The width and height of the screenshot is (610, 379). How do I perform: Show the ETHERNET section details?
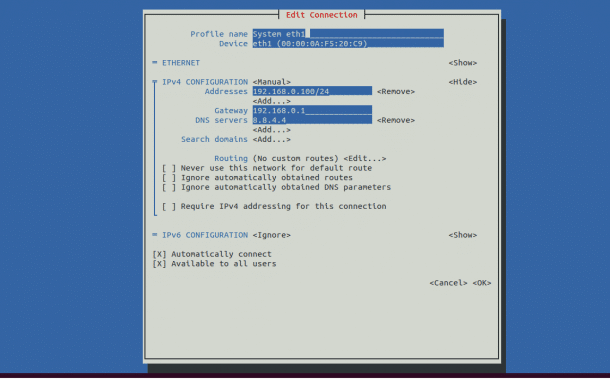click(463, 63)
